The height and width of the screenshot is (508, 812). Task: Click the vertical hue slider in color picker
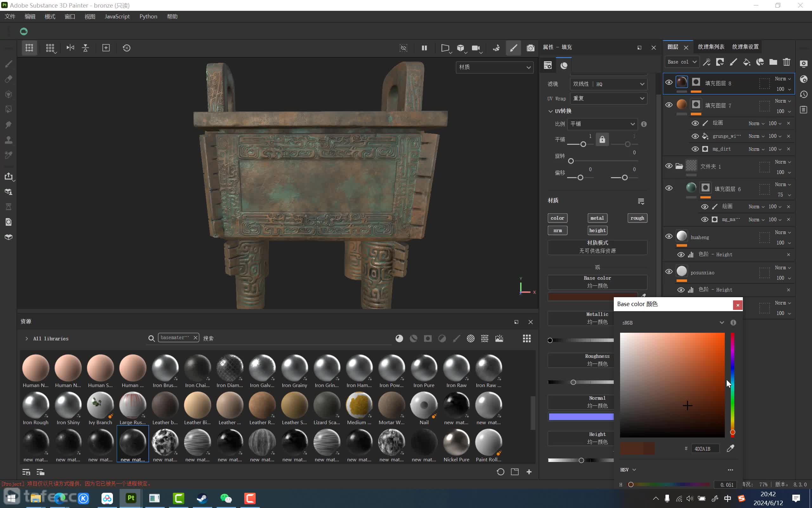click(x=732, y=385)
